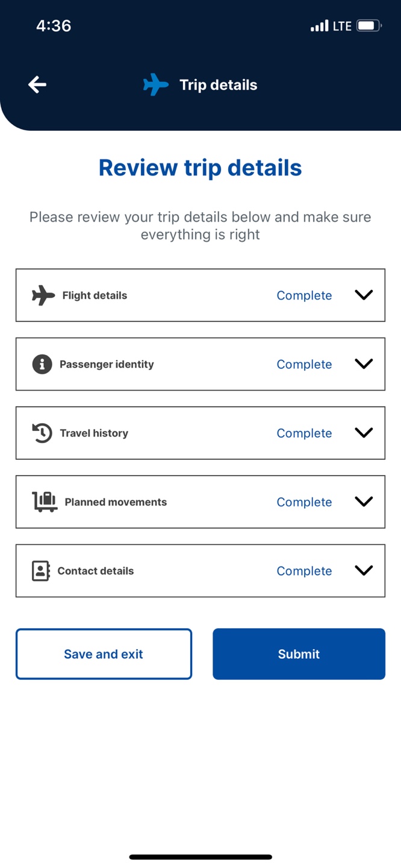The height and width of the screenshot is (868, 401).
Task: Tap the back arrow in header
Action: (x=37, y=84)
